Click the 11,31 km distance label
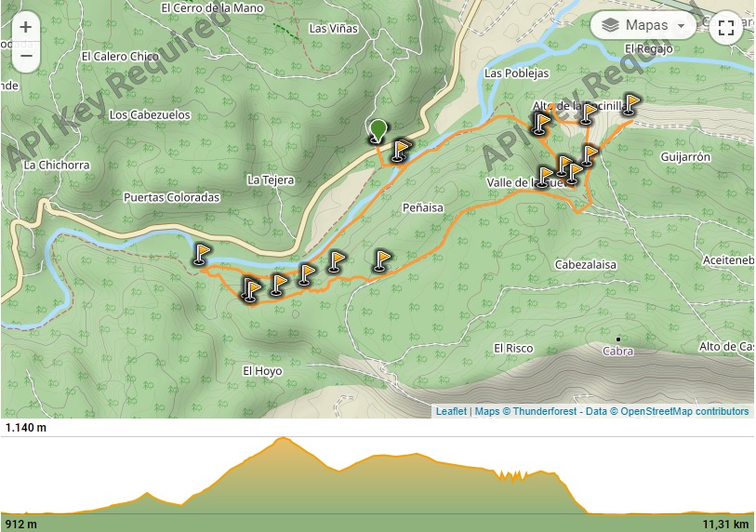 click(725, 524)
